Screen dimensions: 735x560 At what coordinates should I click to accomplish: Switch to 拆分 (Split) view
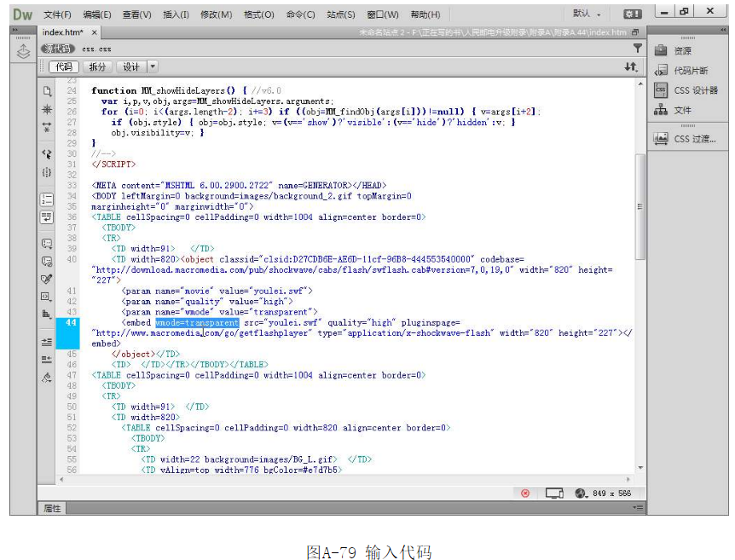coord(98,66)
